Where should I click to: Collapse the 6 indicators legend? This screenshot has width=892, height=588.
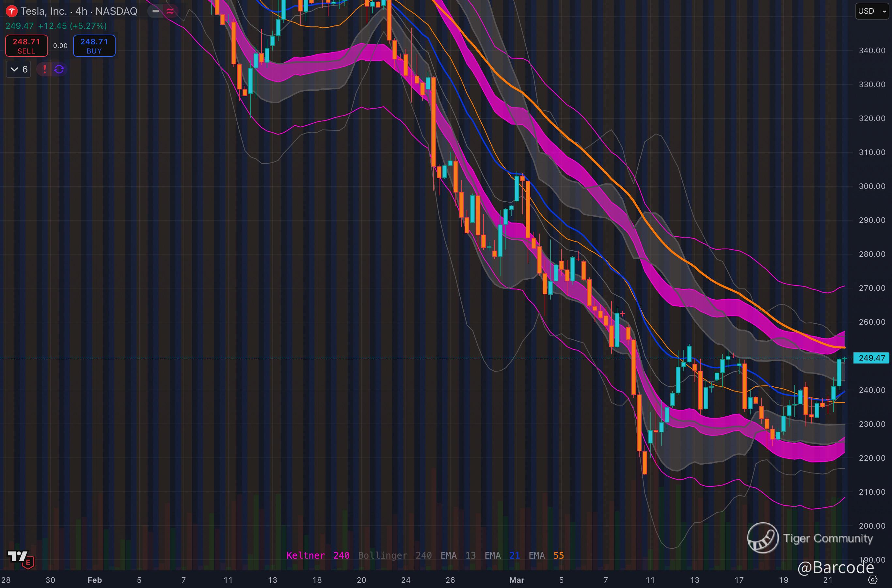[18, 69]
